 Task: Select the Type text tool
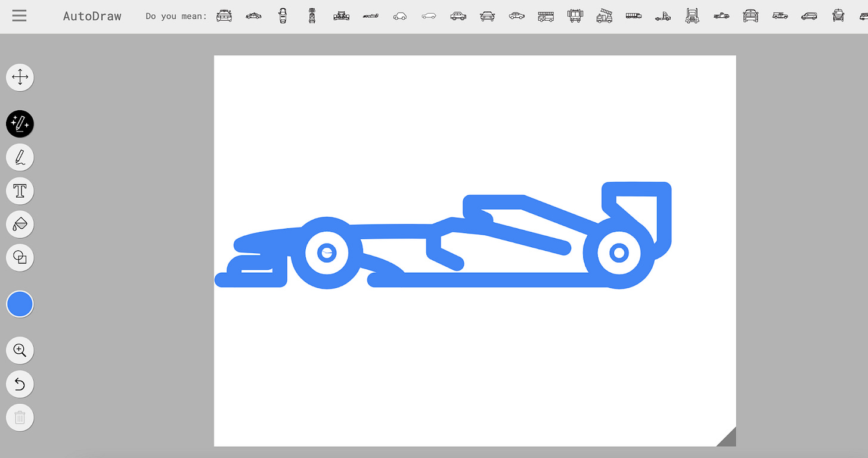[x=20, y=191]
